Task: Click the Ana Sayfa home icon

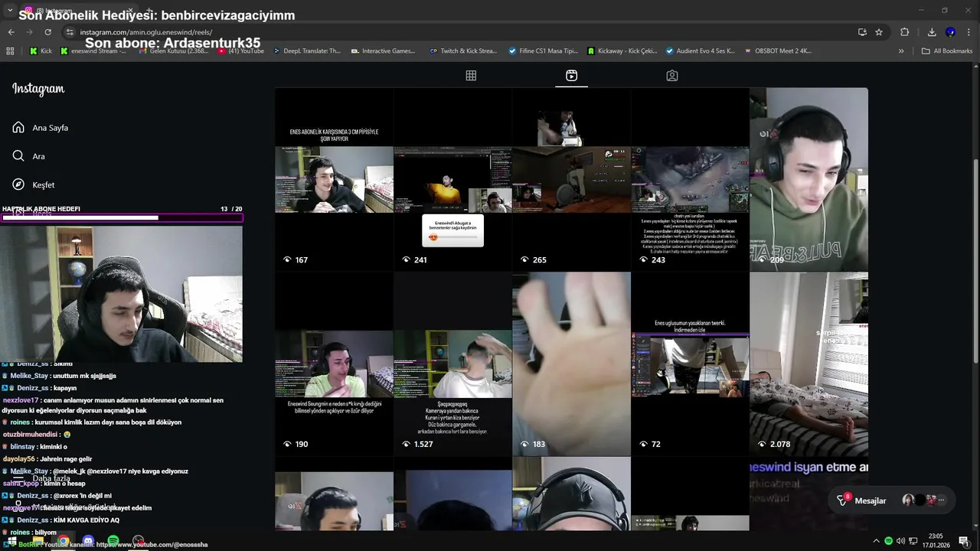Action: [18, 128]
